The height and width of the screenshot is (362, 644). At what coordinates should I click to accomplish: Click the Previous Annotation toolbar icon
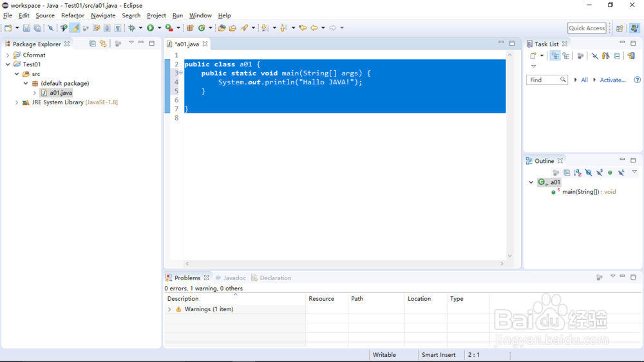(x=283, y=28)
